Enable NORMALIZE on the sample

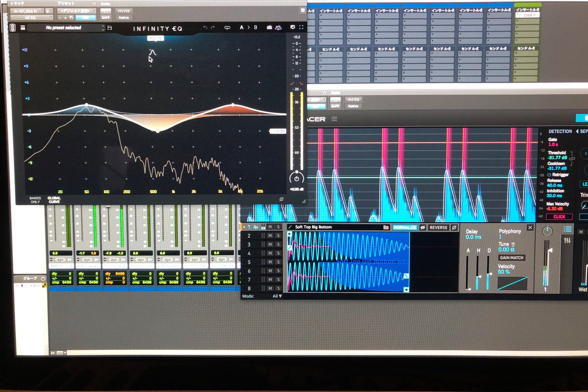(405, 228)
